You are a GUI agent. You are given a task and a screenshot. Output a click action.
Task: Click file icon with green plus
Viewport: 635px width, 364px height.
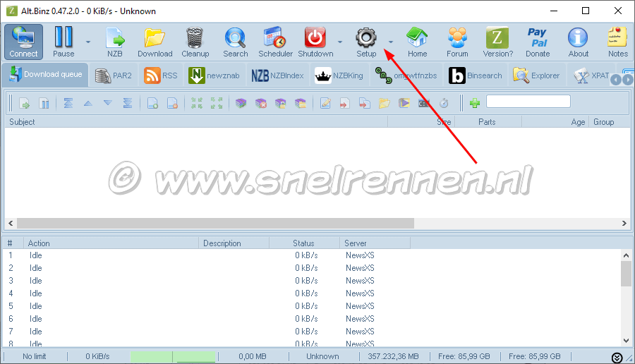click(x=152, y=103)
